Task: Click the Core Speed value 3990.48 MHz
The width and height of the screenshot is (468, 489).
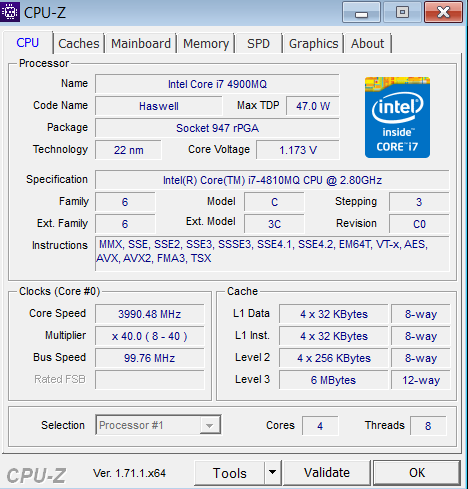Action: [x=150, y=314]
